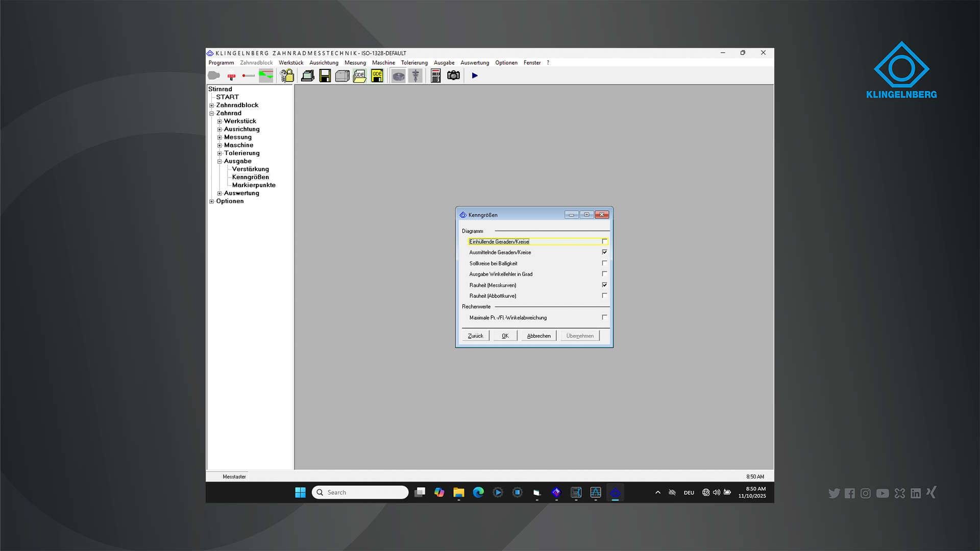Select Markierpunkte in the tree
The width and height of the screenshot is (980, 551).
[254, 185]
